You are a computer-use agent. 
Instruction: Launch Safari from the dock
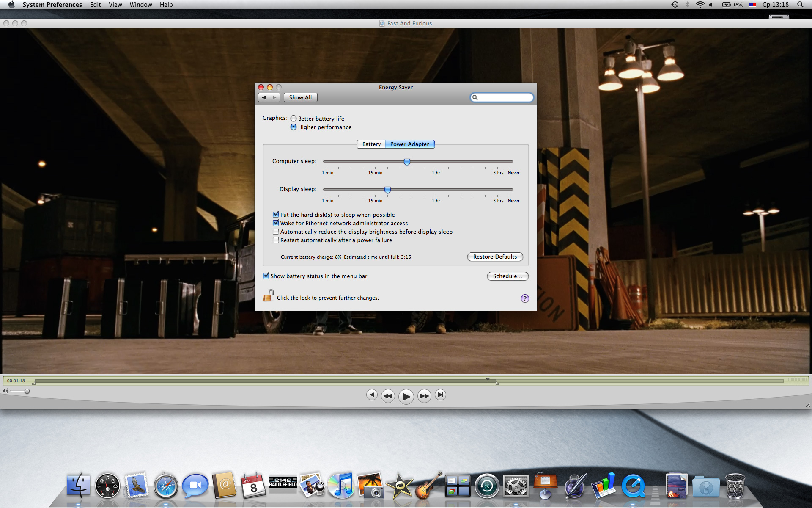click(x=166, y=486)
